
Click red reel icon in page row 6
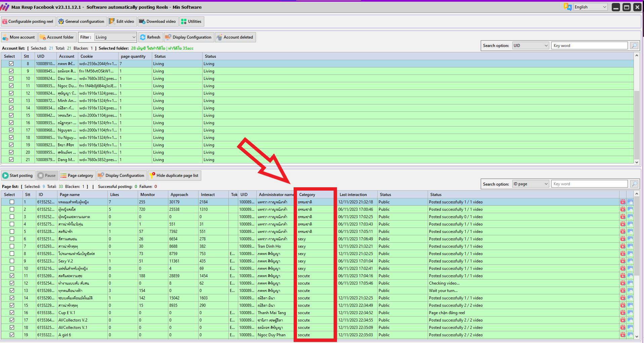pyautogui.click(x=623, y=239)
